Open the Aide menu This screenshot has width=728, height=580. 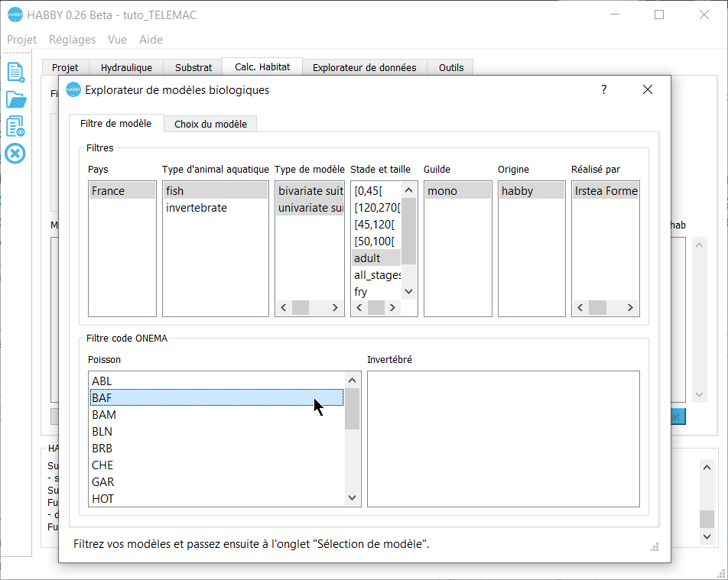point(151,40)
